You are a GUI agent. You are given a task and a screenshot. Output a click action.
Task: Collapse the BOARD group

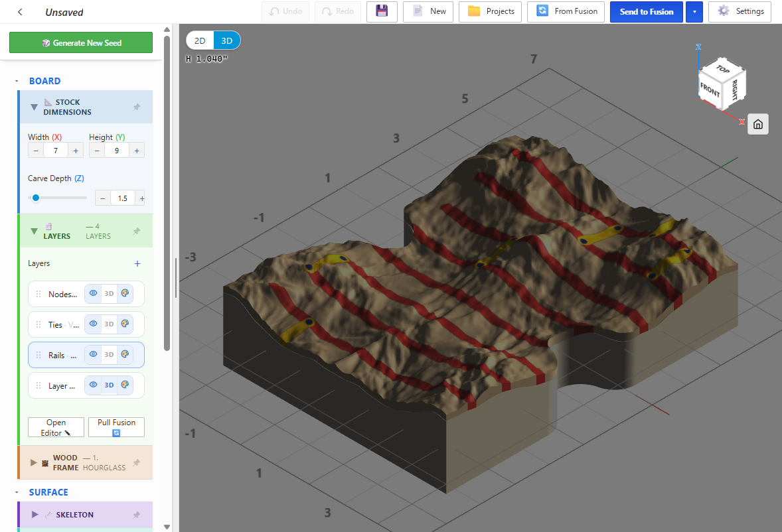[17, 81]
